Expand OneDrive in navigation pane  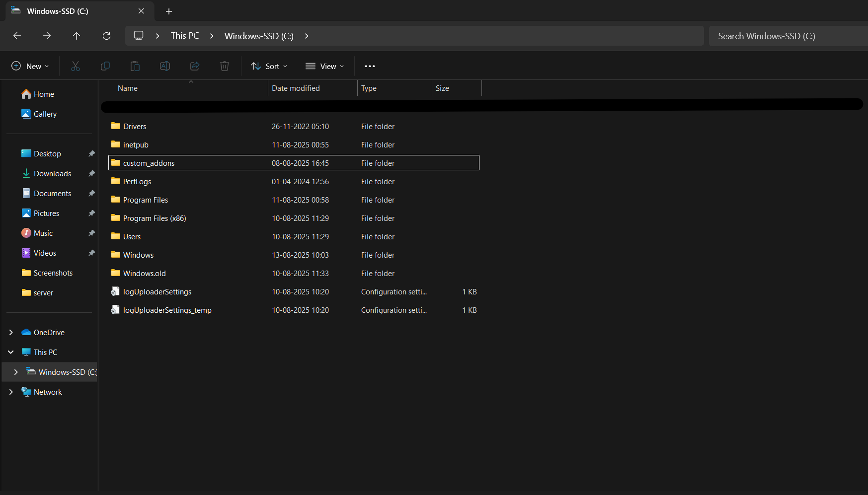coord(11,332)
